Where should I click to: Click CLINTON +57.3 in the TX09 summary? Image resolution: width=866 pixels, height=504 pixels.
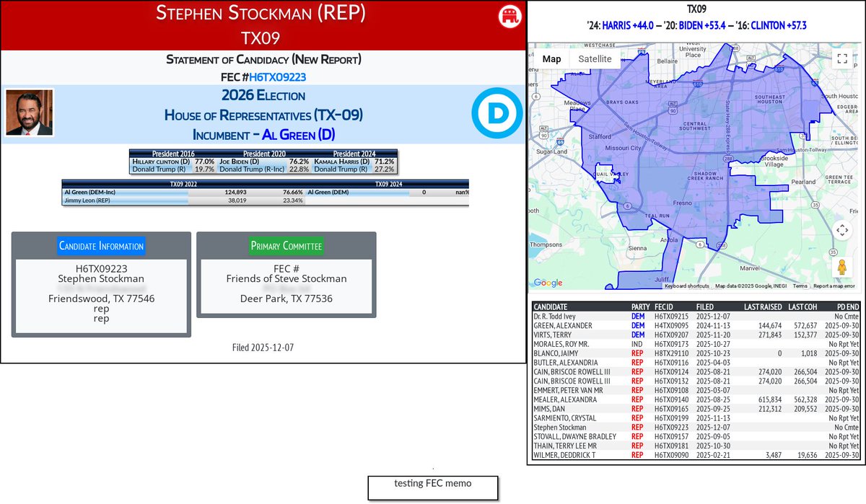click(x=779, y=25)
